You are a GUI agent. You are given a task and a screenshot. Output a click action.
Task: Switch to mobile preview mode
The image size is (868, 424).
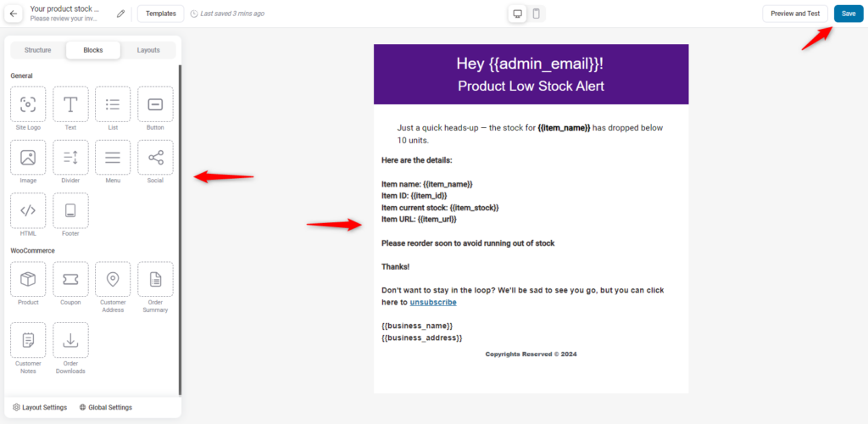pos(536,14)
